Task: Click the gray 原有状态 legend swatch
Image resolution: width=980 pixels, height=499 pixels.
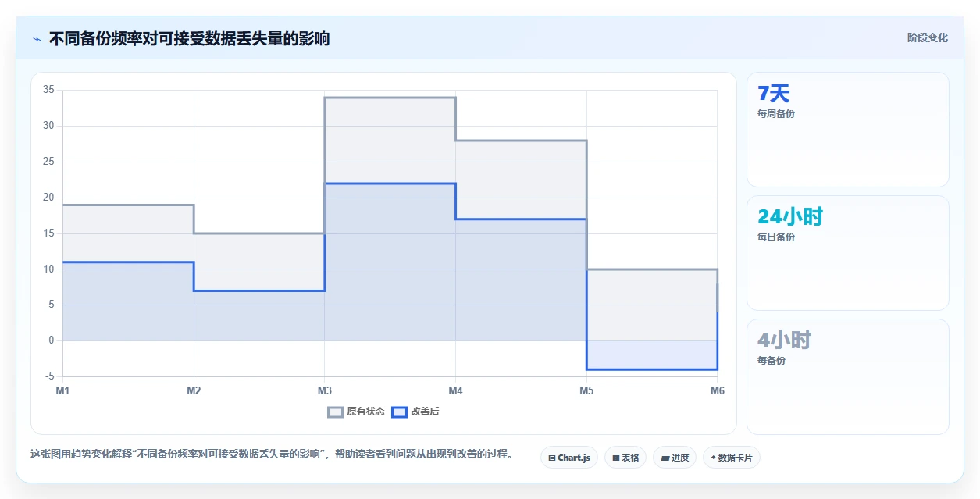Action: coord(335,412)
